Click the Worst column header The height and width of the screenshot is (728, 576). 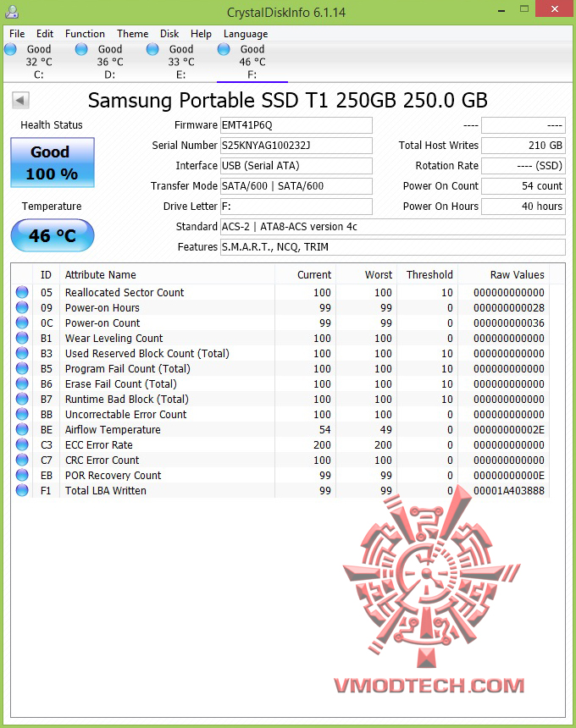click(366, 275)
